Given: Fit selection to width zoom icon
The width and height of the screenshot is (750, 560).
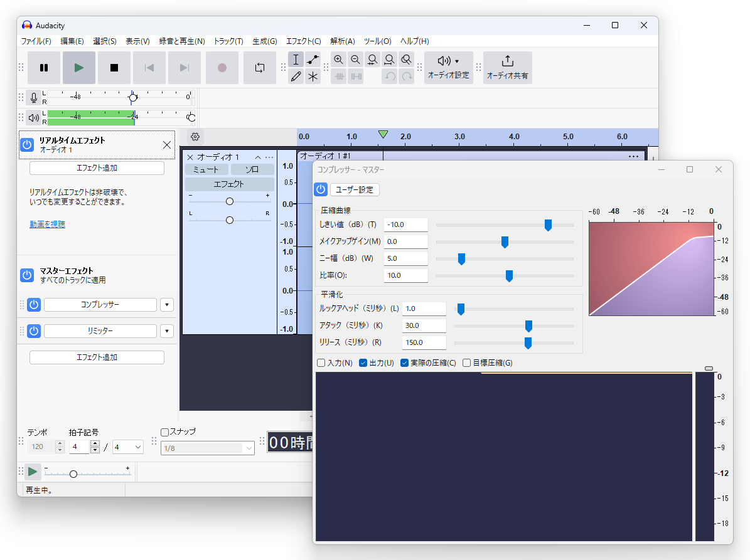Looking at the screenshot, I should (372, 60).
